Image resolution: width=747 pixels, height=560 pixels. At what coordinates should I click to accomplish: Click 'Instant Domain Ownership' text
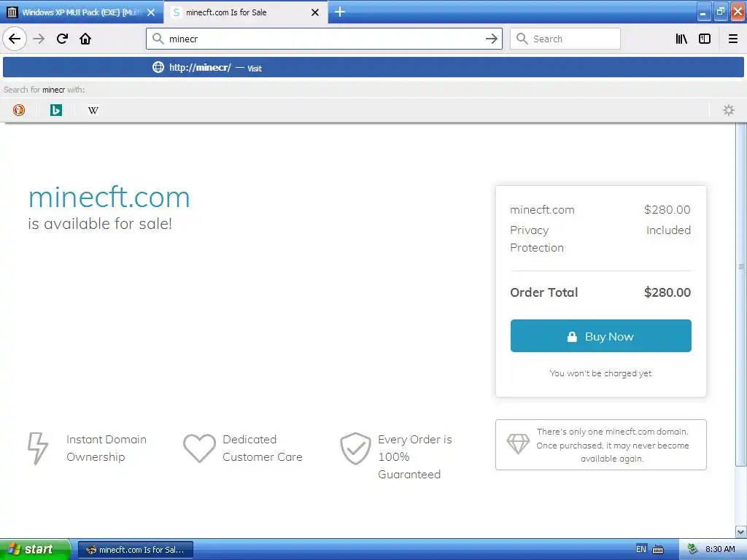point(107,448)
